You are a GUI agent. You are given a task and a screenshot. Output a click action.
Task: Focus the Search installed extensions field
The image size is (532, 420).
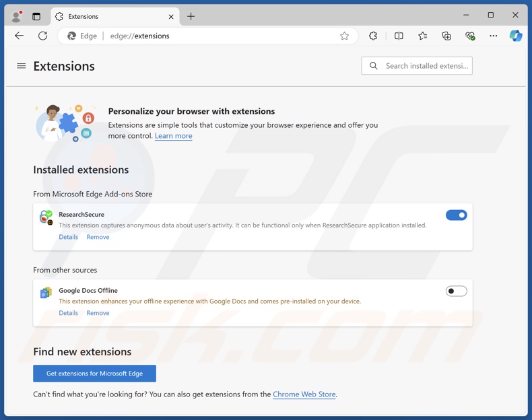click(417, 66)
